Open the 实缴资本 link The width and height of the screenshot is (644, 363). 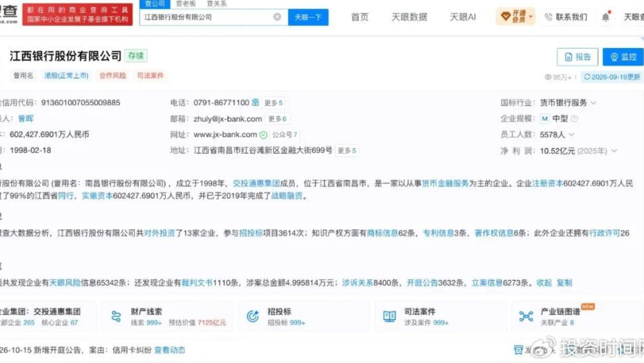[x=97, y=196]
